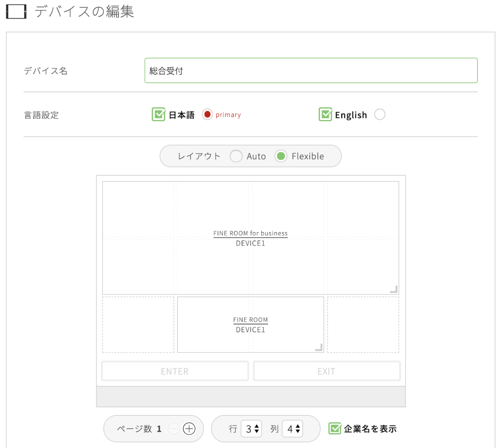502x448 pixels.
Task: Choose Auto layout radio button
Action: coord(236,156)
